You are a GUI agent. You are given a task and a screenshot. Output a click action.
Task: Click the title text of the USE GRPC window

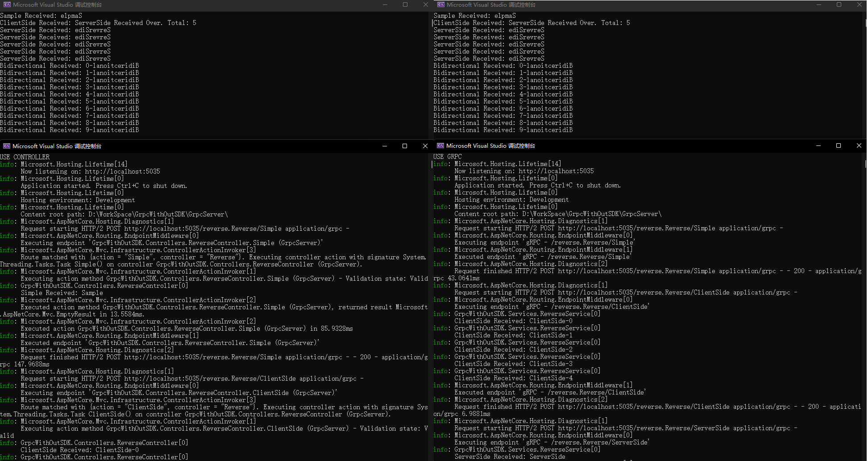coord(490,145)
